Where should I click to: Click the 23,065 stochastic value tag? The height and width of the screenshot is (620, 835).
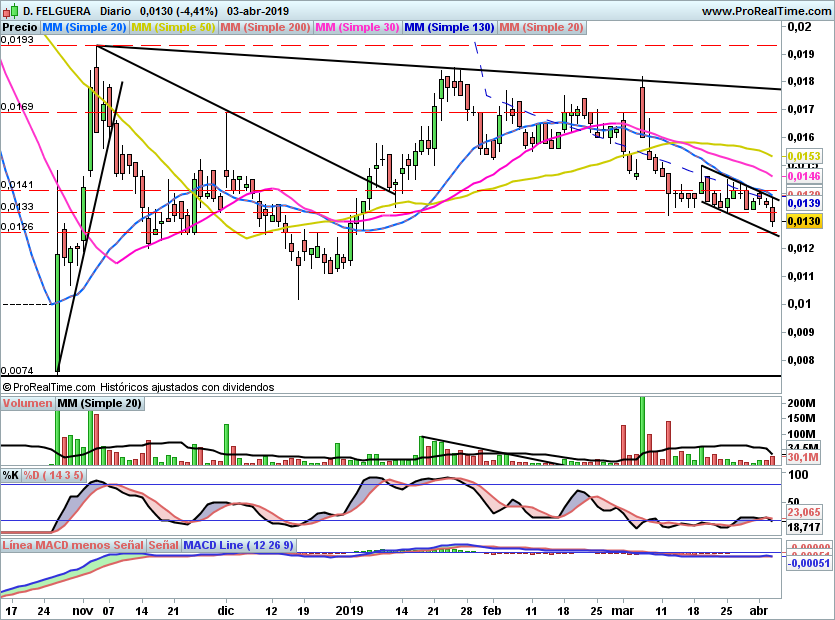click(x=804, y=512)
